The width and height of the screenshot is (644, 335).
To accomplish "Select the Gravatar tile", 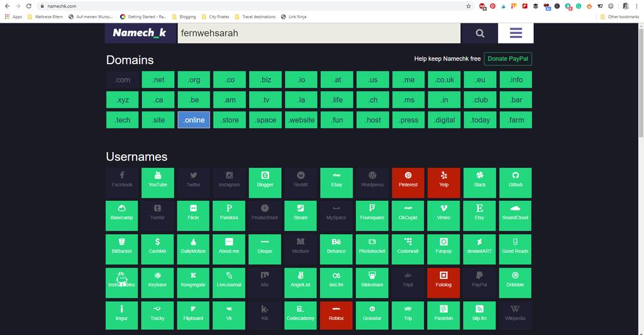I will pyautogui.click(x=372, y=315).
